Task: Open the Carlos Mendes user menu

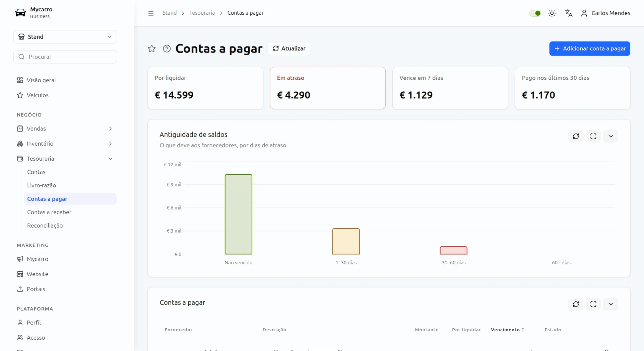Action: 605,13
